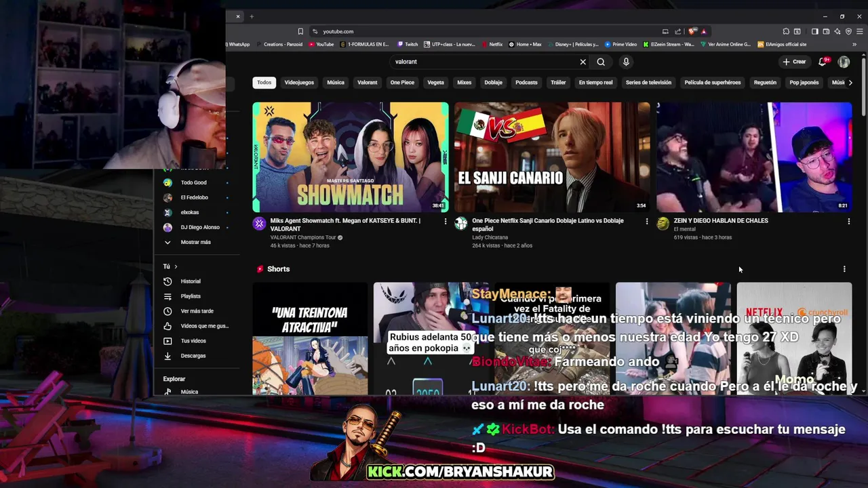Image resolution: width=868 pixels, height=488 pixels.
Task: Open the browser hamburger menu
Action: coord(859,31)
